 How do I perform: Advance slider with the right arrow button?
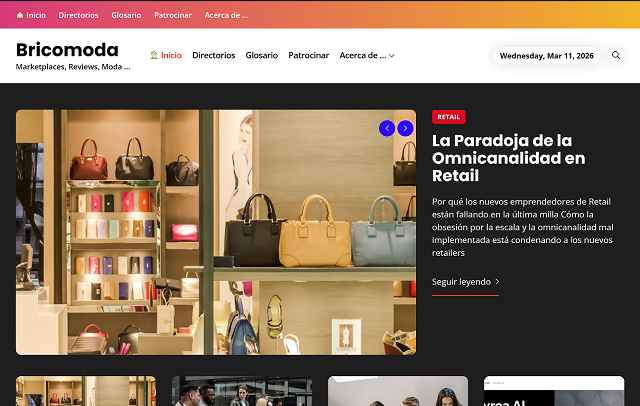click(405, 128)
